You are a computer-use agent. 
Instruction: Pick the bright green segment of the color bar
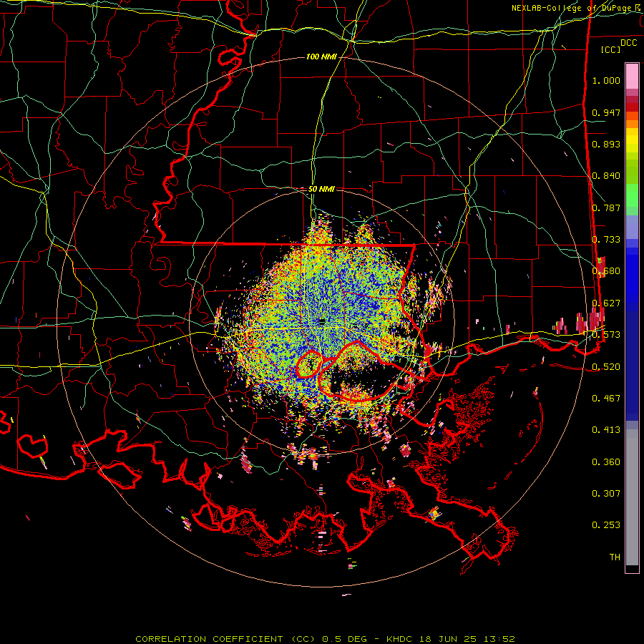pos(632,195)
